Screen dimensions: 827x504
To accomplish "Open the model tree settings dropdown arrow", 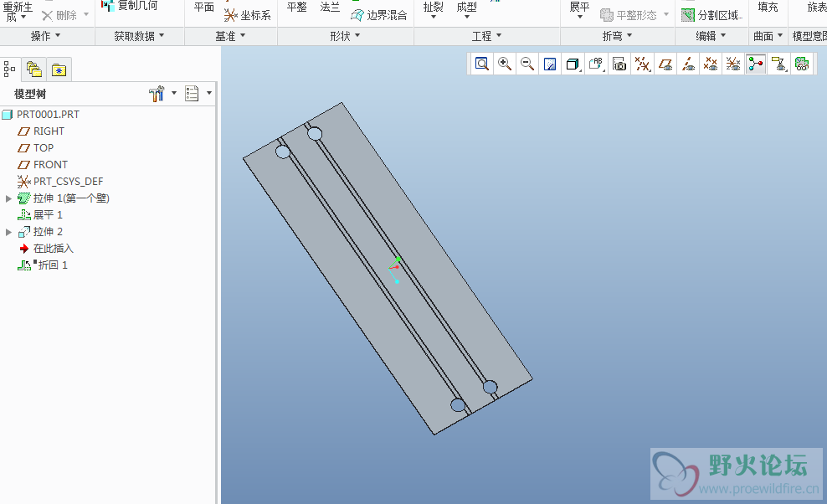I will tap(174, 94).
